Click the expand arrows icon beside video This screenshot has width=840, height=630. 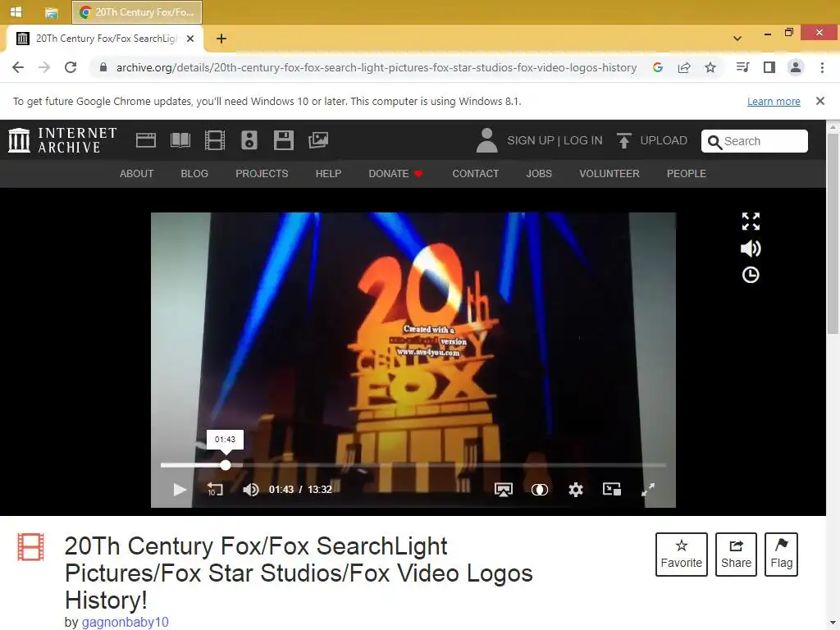(751, 221)
